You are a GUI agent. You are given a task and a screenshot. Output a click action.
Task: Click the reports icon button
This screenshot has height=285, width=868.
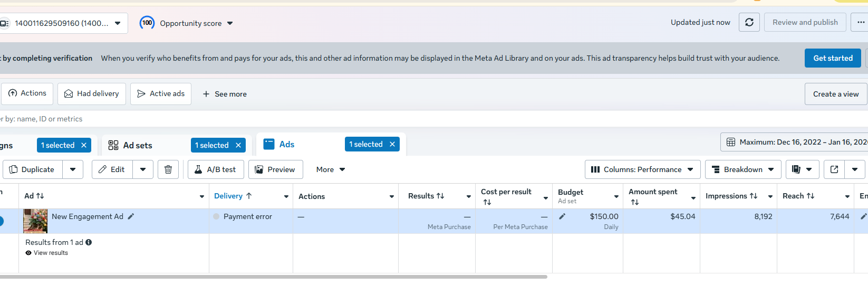[x=796, y=169]
